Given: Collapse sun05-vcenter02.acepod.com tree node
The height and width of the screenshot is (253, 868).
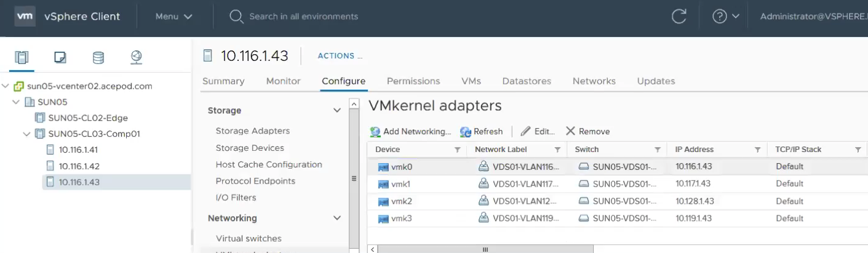Looking at the screenshot, I should (6, 86).
